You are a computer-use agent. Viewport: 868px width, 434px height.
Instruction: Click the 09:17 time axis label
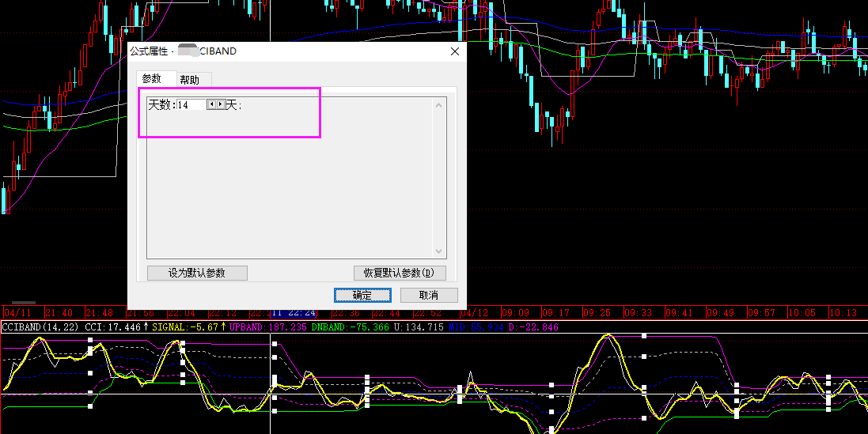point(556,314)
